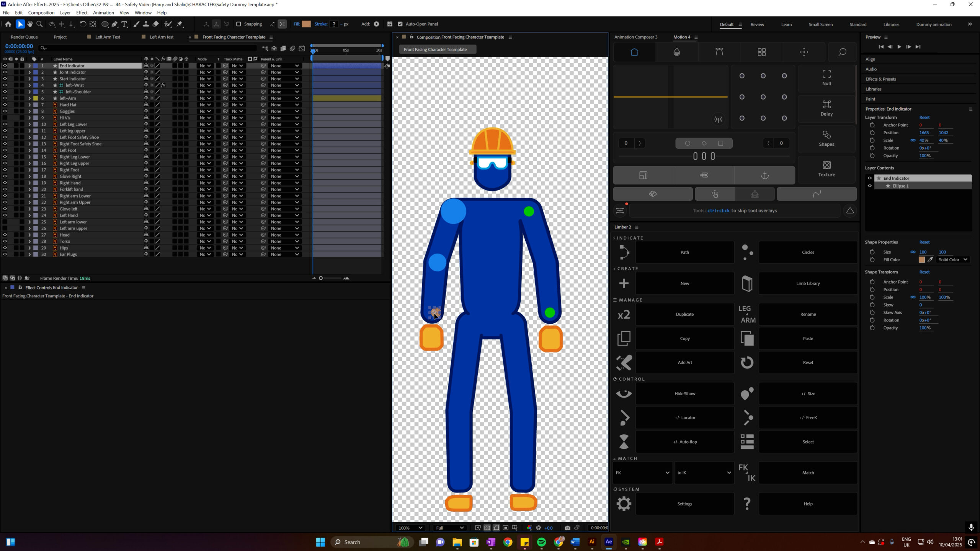This screenshot has height=551, width=980.
Task: Click the Motion 4 search icon
Action: pos(842,52)
